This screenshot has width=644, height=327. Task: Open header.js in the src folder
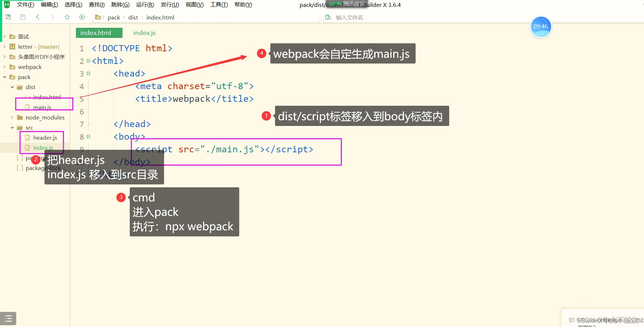pyautogui.click(x=45, y=138)
